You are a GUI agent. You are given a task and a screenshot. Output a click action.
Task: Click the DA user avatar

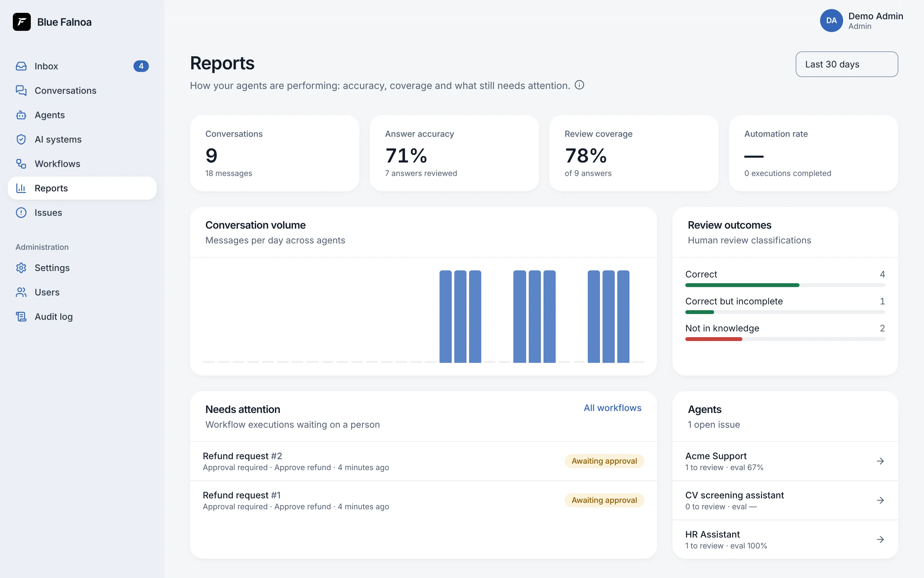[831, 21]
